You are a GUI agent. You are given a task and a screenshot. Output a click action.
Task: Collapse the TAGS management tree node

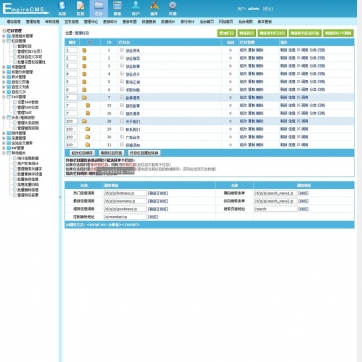point(4,97)
